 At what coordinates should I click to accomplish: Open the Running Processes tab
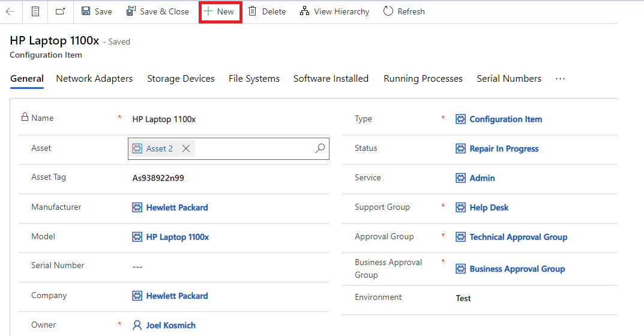pyautogui.click(x=423, y=79)
